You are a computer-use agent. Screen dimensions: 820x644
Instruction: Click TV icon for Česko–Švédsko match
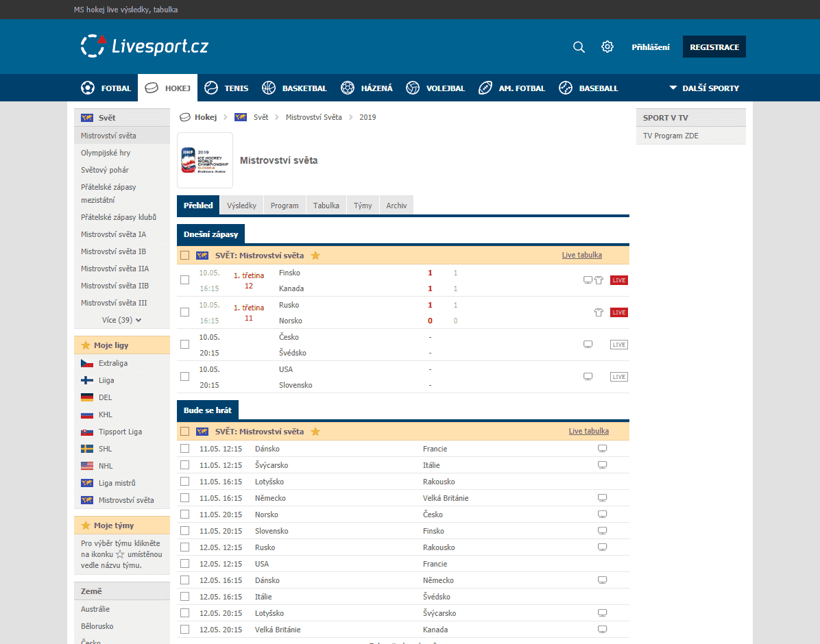(x=588, y=345)
